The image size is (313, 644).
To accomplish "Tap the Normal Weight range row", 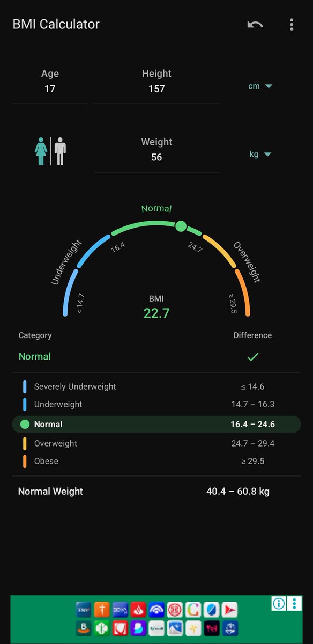I will tap(156, 491).
